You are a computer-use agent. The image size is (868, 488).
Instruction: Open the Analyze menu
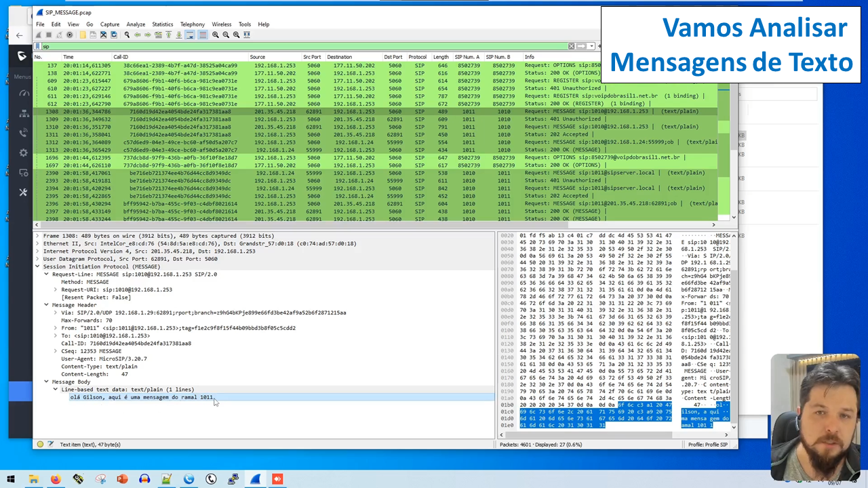[136, 24]
